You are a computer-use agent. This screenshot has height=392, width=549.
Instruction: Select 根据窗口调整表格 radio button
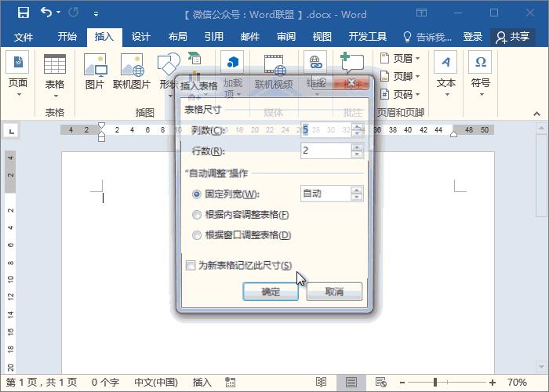[x=196, y=235]
